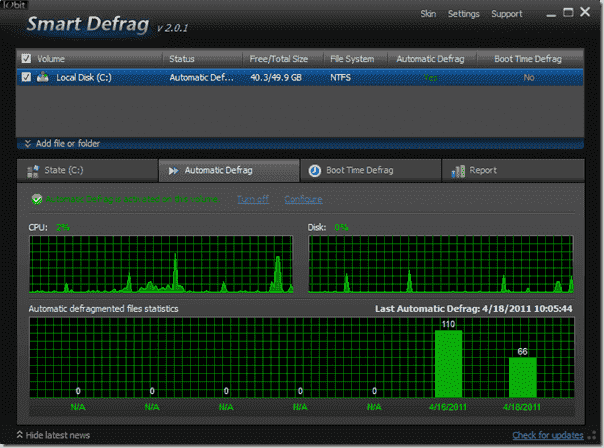Click the CPU usage graph

[161, 264]
